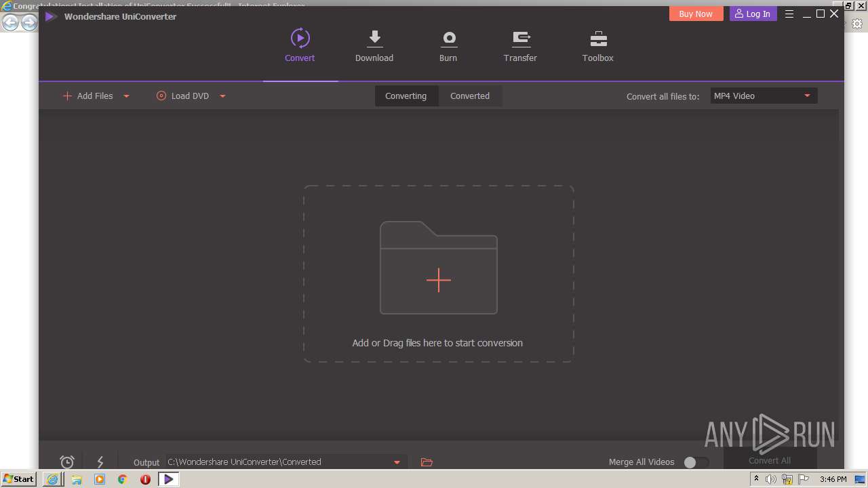Click 'Add or Drag files here' text
The width and height of the screenshot is (868, 488).
point(437,343)
